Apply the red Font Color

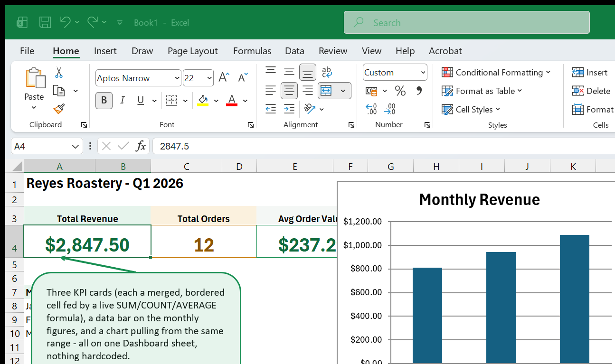(x=232, y=100)
